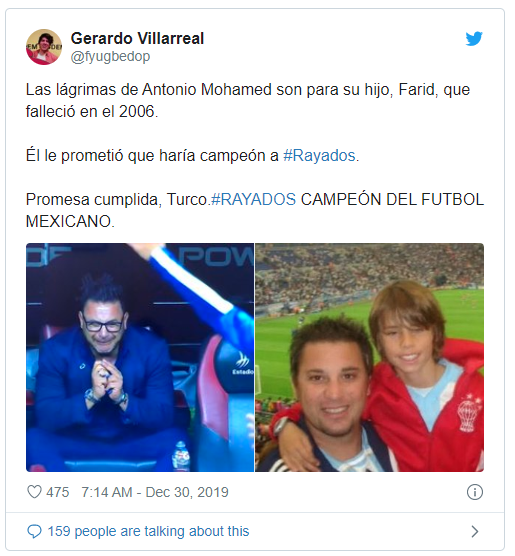Open Gerardo Villarreal's profile avatar picture
The image size is (515, 556).
click(44, 47)
